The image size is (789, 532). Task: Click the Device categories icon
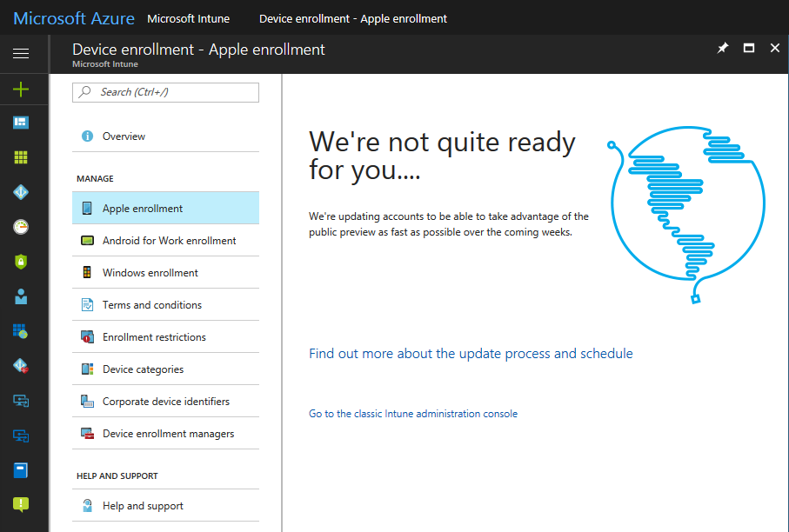point(87,369)
